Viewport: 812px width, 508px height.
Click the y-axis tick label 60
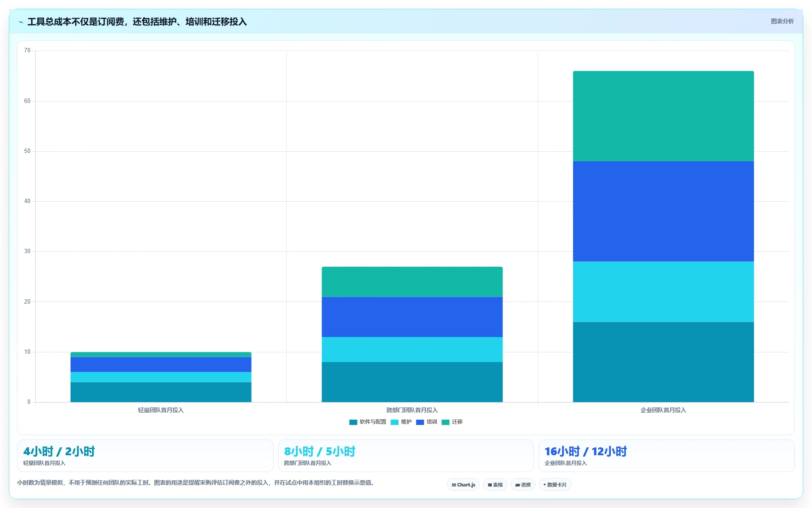(x=27, y=101)
